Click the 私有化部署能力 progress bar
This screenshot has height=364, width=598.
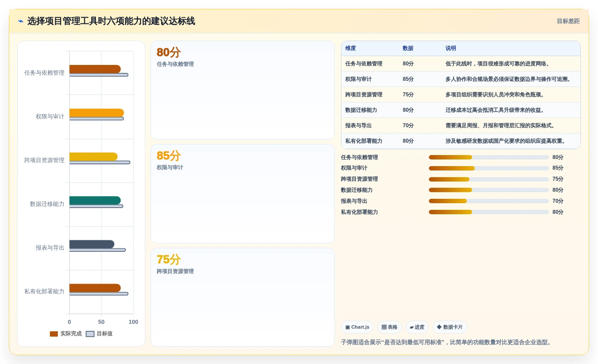(489, 212)
